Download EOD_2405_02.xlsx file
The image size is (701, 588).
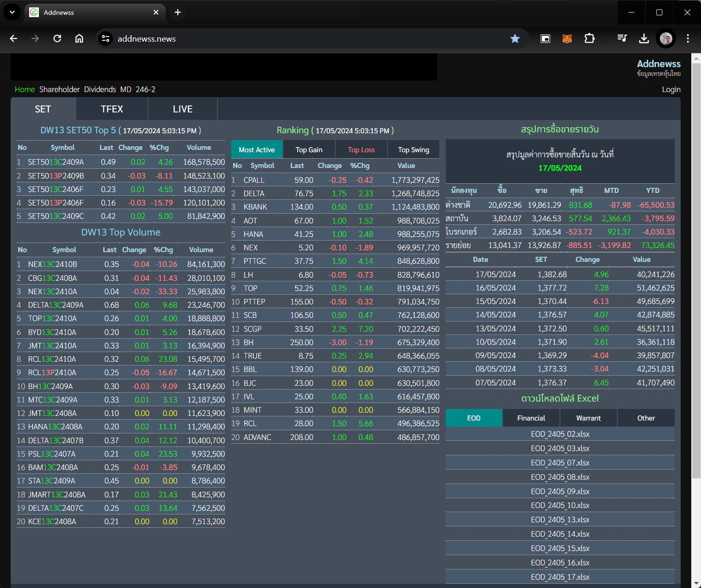tap(560, 434)
